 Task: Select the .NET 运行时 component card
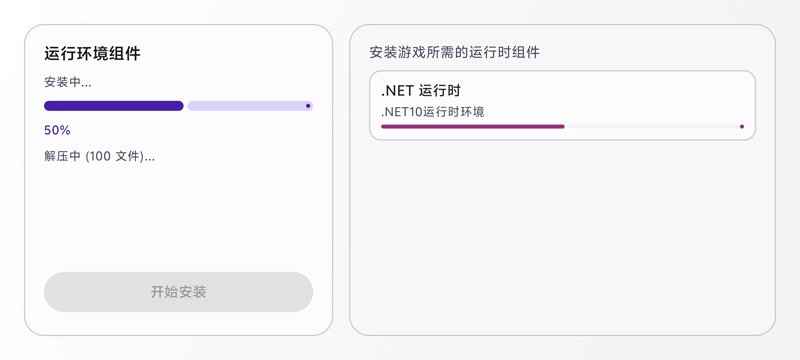(x=562, y=105)
